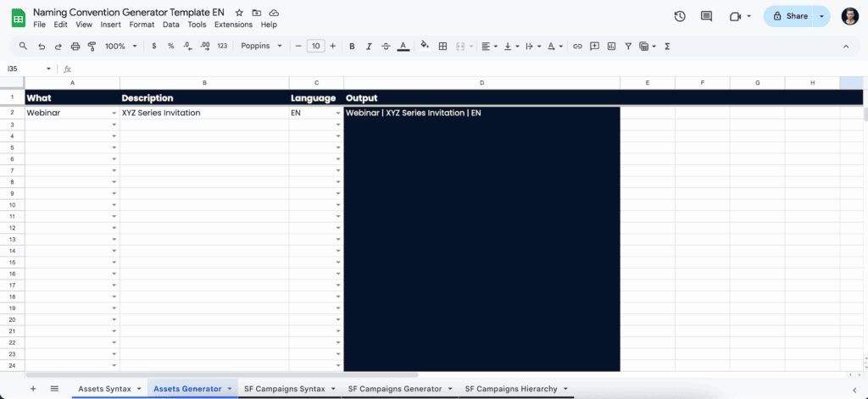Image resolution: width=868 pixels, height=399 pixels.
Task: Click the print icon
Action: point(75,47)
